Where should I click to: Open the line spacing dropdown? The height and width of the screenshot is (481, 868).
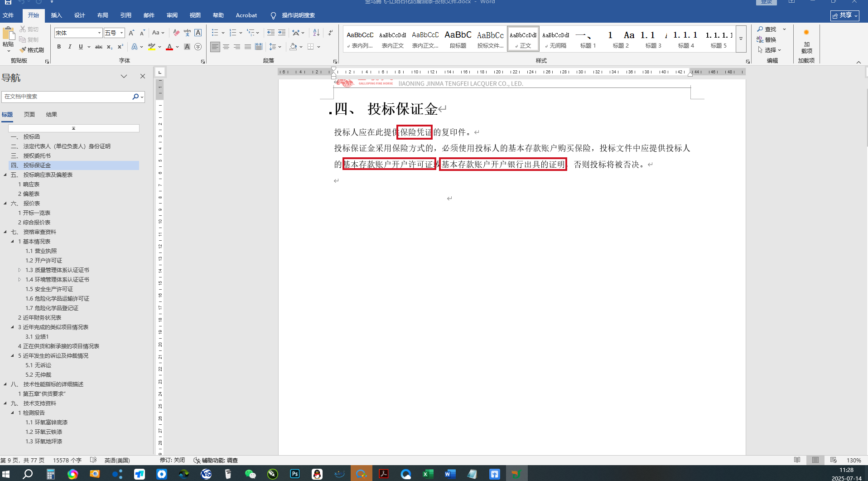click(x=275, y=47)
